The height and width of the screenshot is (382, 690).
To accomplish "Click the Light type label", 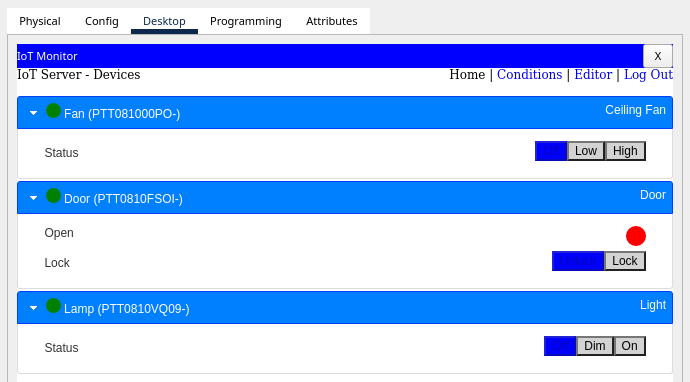I will pos(653,305).
